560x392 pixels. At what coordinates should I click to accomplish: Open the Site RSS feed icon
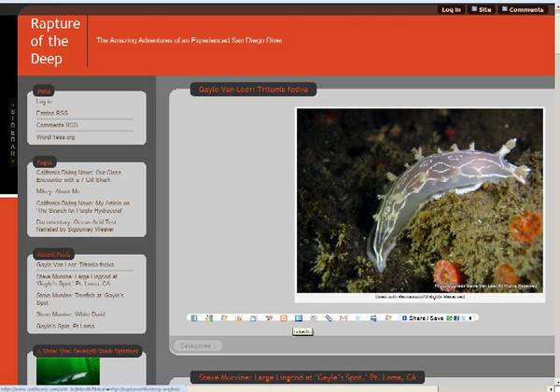point(473,9)
